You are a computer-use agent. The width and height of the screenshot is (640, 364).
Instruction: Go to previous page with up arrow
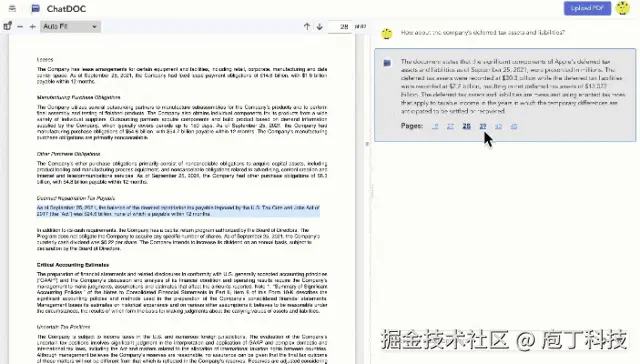pyautogui.click(x=307, y=27)
